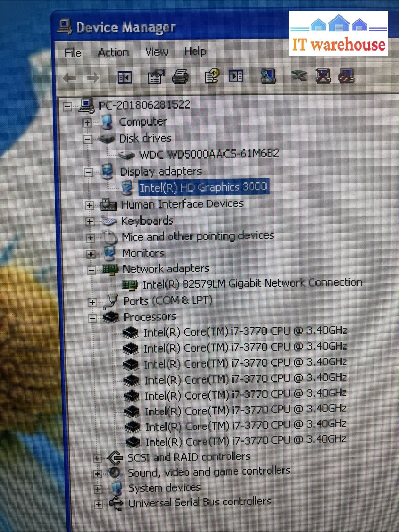Image resolution: width=399 pixels, height=532 pixels.
Task: Click Scan for hardware changes icon
Action: point(268,77)
